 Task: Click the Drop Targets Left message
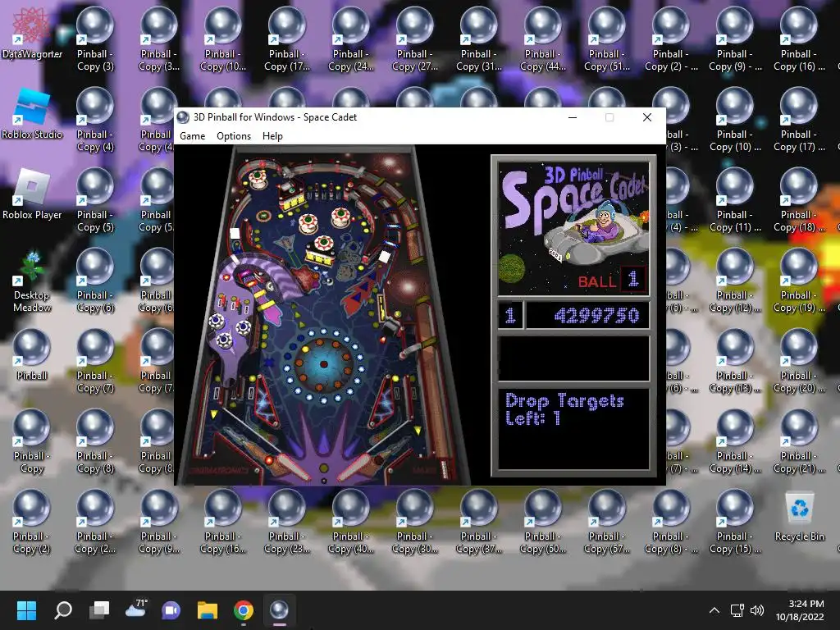tap(564, 409)
